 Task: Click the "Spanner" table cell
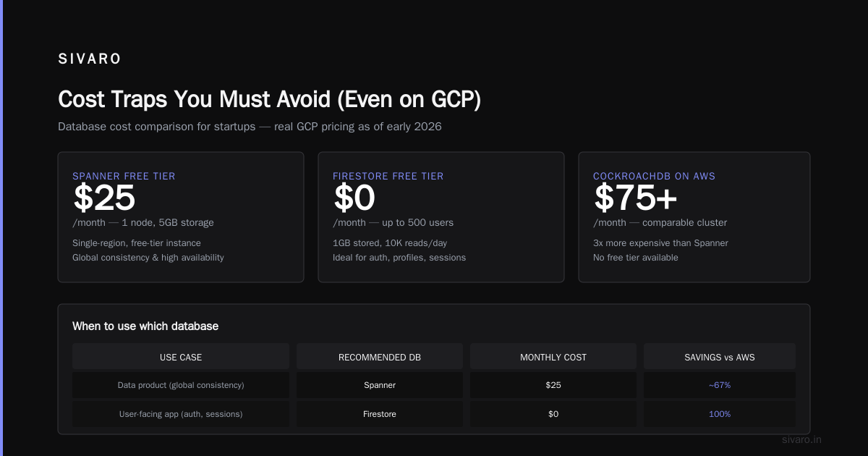pos(380,385)
